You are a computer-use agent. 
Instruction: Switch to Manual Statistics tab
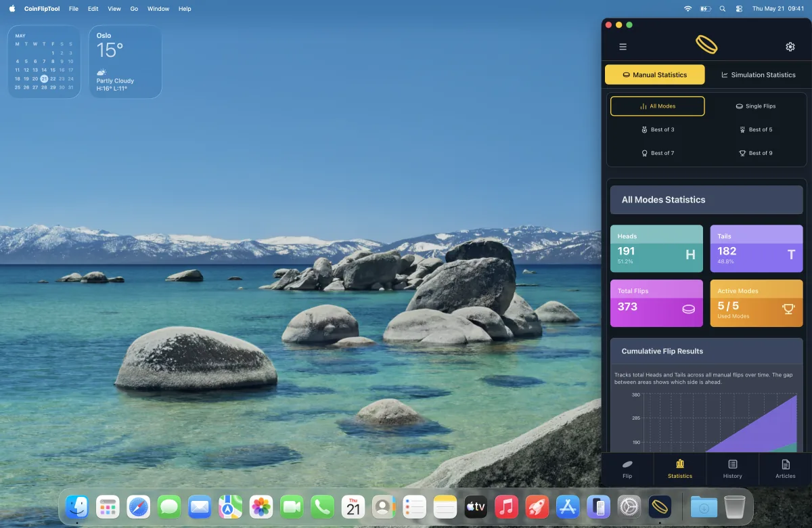654,74
